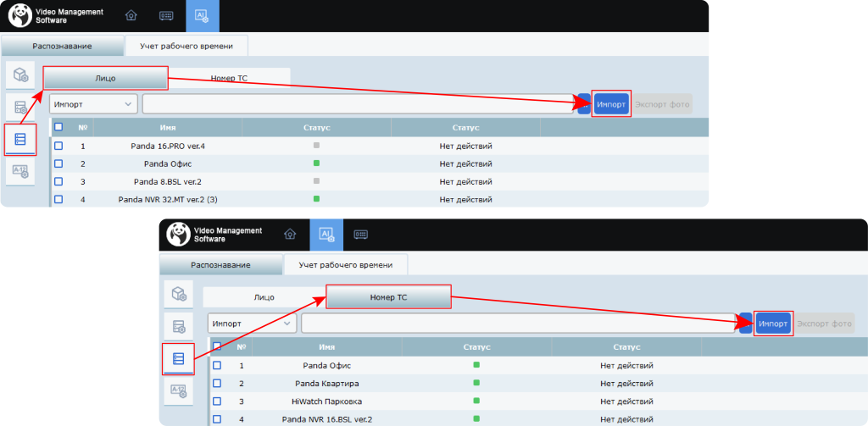Screen dimensions: 868x426
Task: Tick the checkbox for Panda 16.PRO ver.4
Action: pos(58,146)
